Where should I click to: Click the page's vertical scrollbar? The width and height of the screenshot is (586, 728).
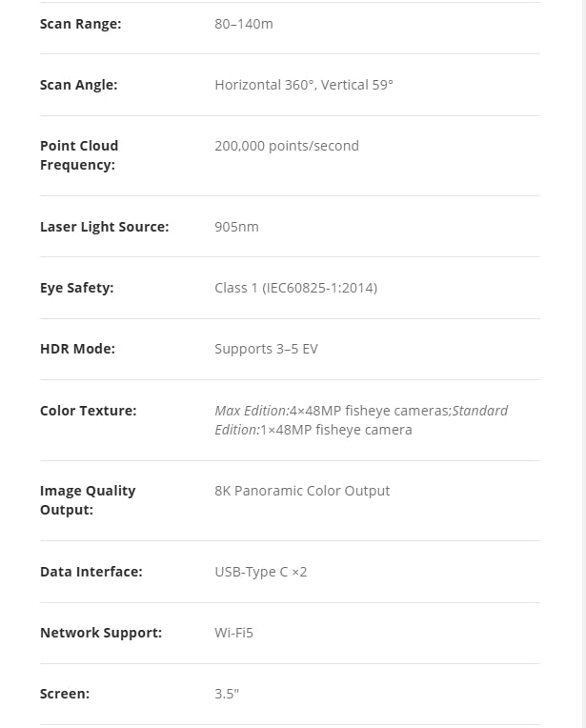pyautogui.click(x=584, y=364)
